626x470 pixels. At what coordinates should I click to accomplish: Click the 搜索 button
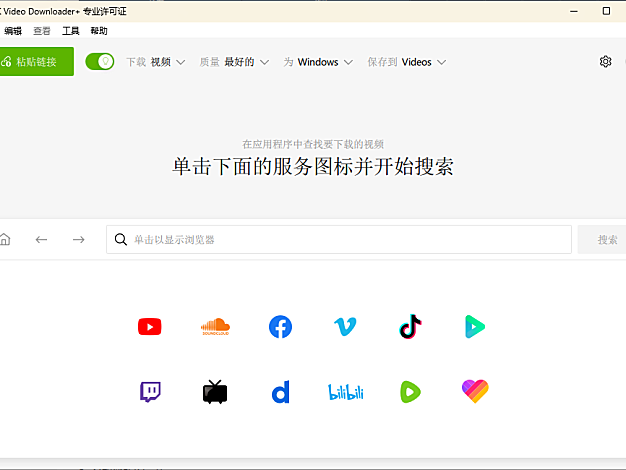coord(602,240)
